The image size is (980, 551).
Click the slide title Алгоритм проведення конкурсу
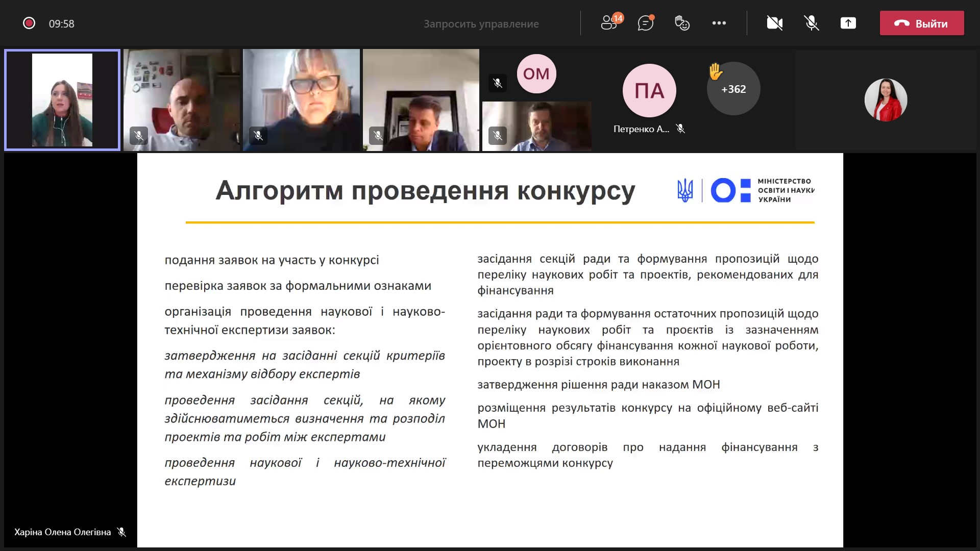pyautogui.click(x=425, y=191)
